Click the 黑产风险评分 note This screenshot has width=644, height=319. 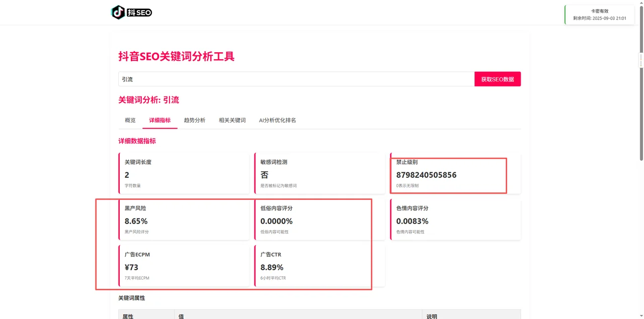(x=137, y=232)
